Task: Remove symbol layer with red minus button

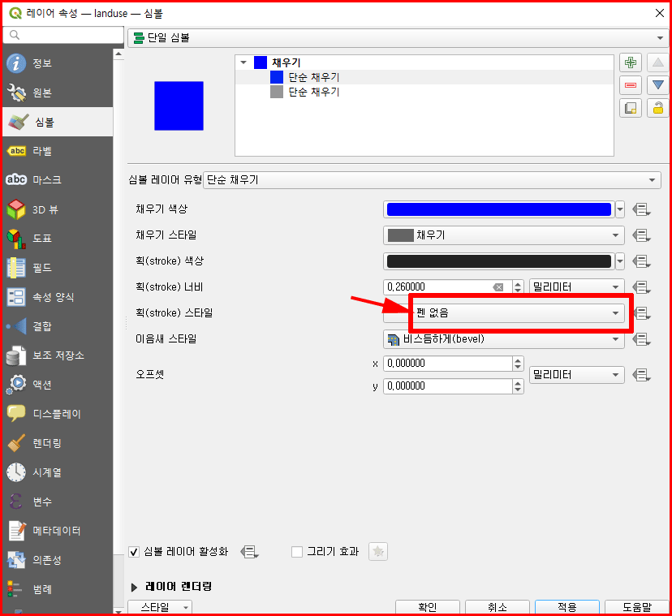Action: click(x=631, y=85)
